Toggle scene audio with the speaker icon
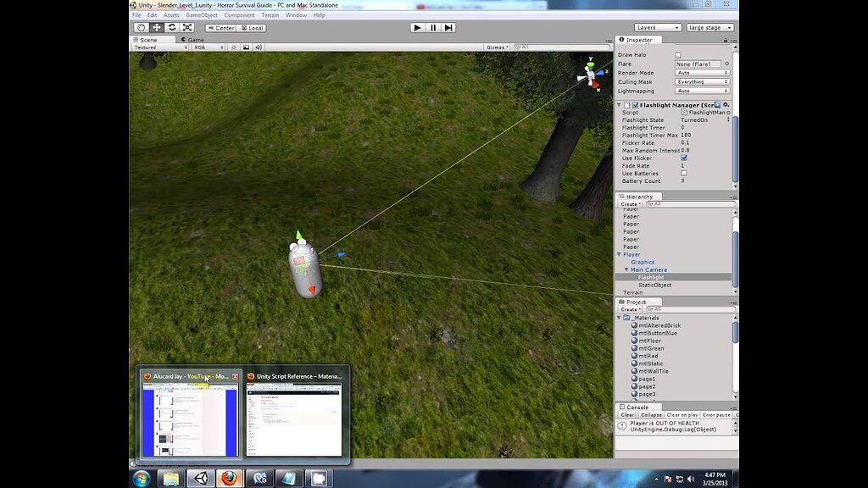Screen dimensions: 868x488 click(257, 47)
